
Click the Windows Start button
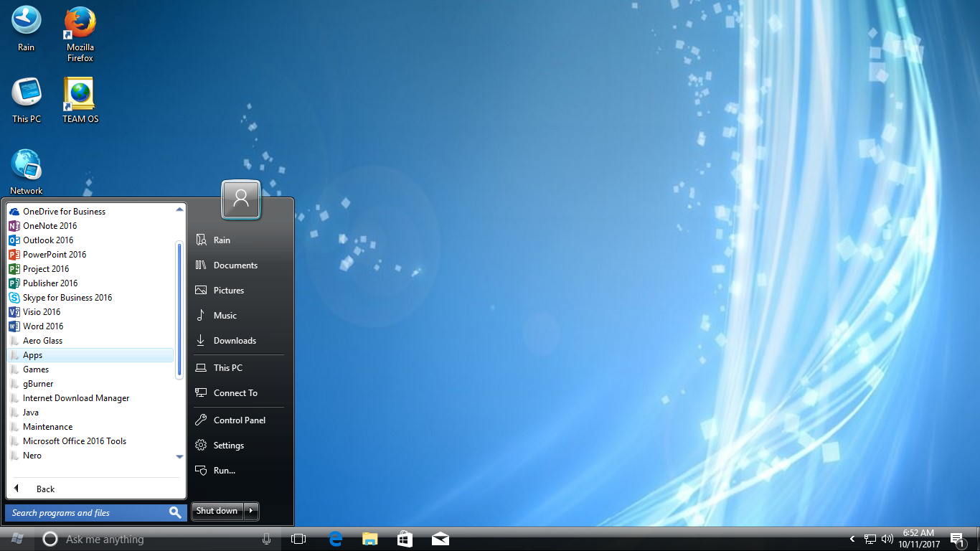click(18, 539)
